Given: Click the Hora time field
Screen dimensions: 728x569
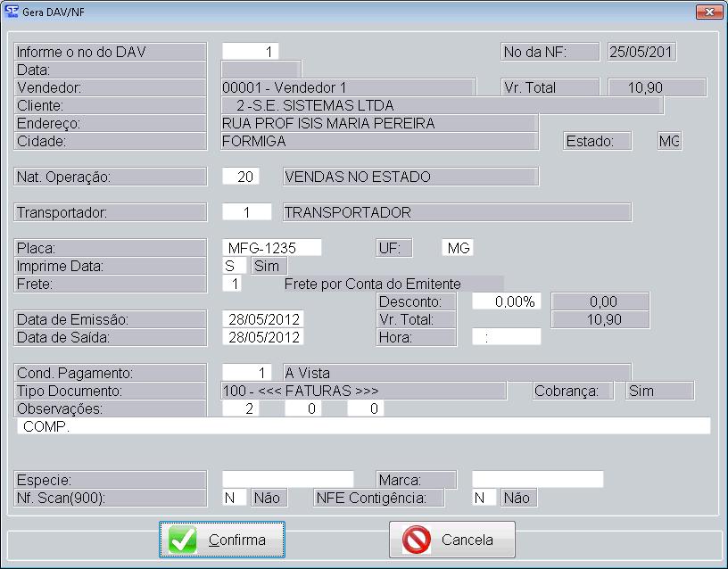Looking at the screenshot, I should pyautogui.click(x=506, y=337).
